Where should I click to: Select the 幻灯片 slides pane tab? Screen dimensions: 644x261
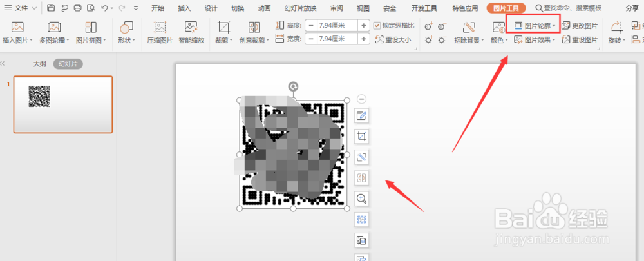68,64
